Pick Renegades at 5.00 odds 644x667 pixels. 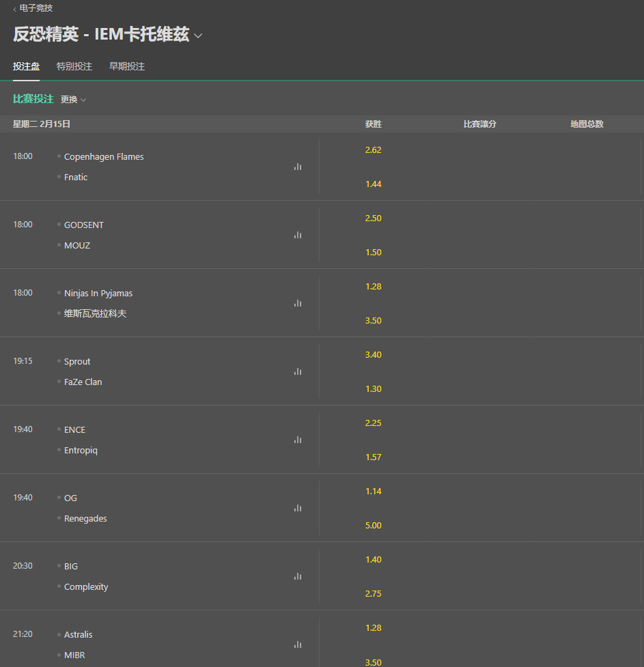tap(373, 525)
